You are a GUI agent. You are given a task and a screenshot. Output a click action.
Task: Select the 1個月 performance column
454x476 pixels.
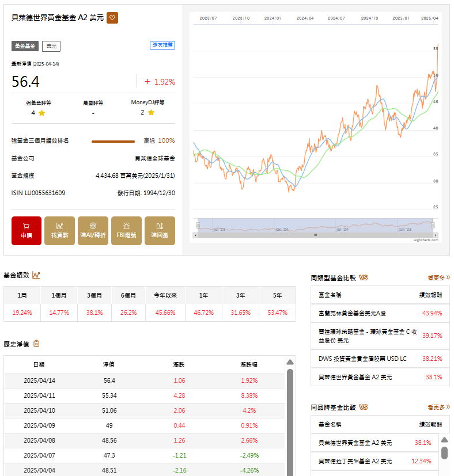click(59, 295)
